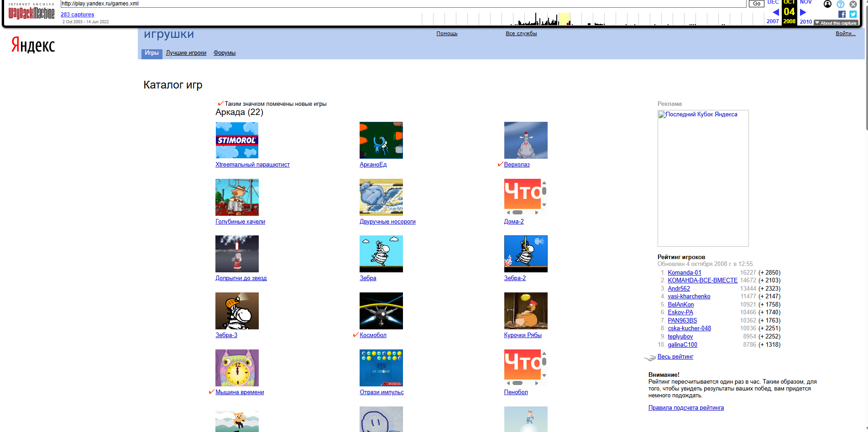Click the Последний Кубок Яндекса ad image
This screenshot has height=432, width=868.
[703, 178]
